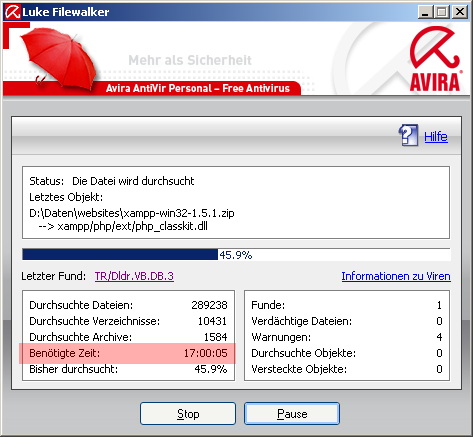Screen dimensions: 473x437
Task: Close the Luke Filewalker window
Action: 460,12
